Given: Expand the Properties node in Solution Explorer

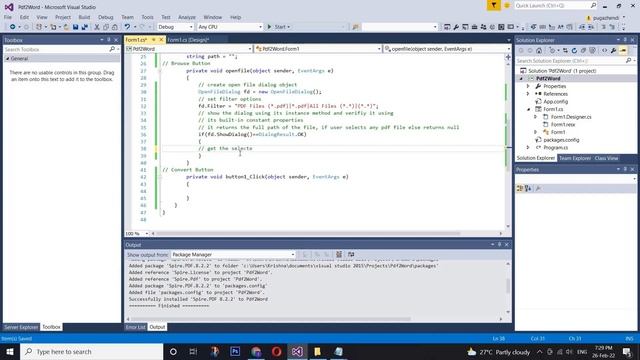Looking at the screenshot, I should point(528,86).
